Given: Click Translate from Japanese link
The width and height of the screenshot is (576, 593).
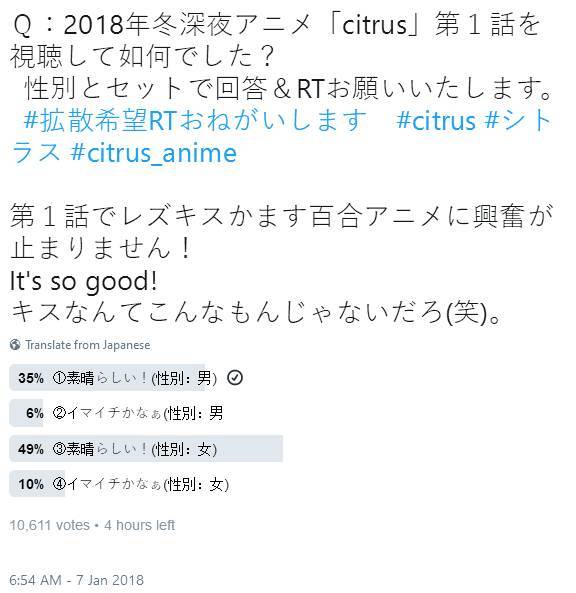Looking at the screenshot, I should pos(88,345).
